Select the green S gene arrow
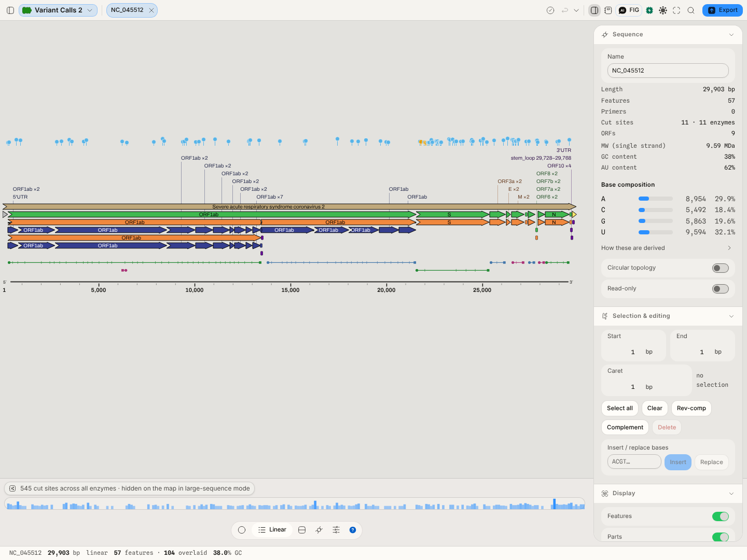This screenshot has height=560, width=747. coord(452,215)
